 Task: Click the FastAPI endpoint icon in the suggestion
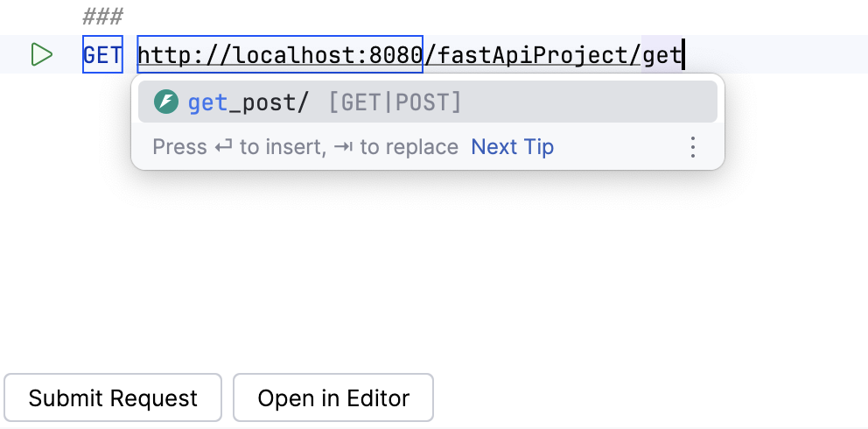[166, 102]
